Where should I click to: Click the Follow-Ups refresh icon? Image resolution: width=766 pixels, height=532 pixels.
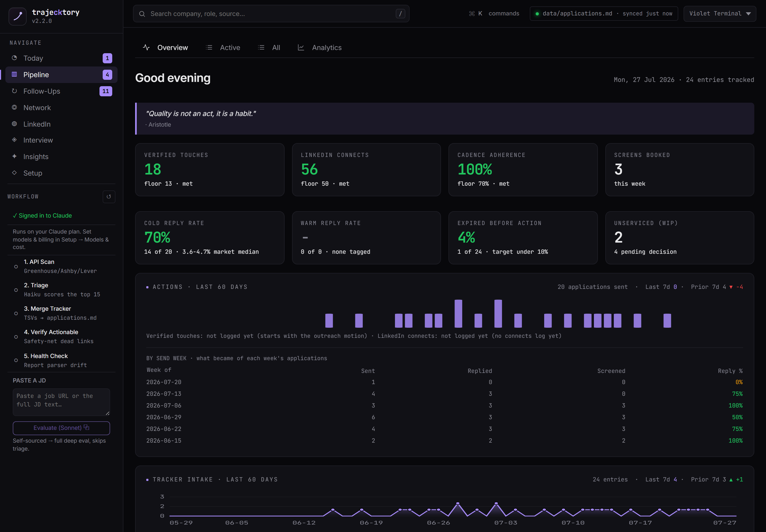coord(14,91)
